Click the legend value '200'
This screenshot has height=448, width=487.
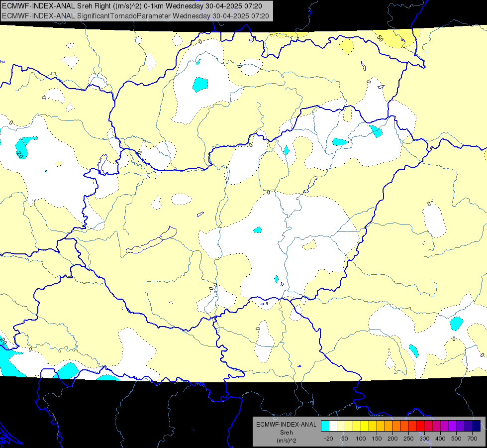[392, 439]
